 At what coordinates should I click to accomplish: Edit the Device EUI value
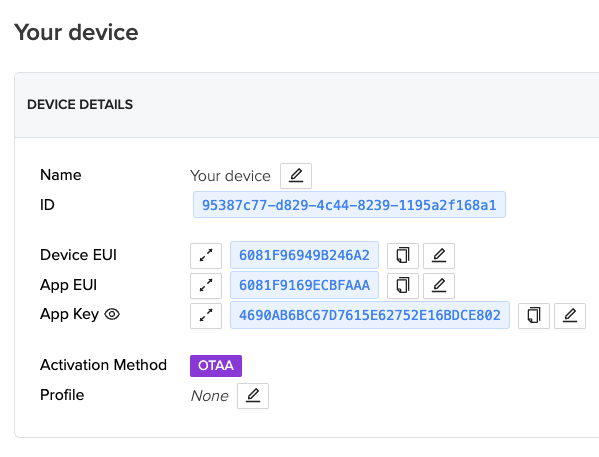(439, 256)
